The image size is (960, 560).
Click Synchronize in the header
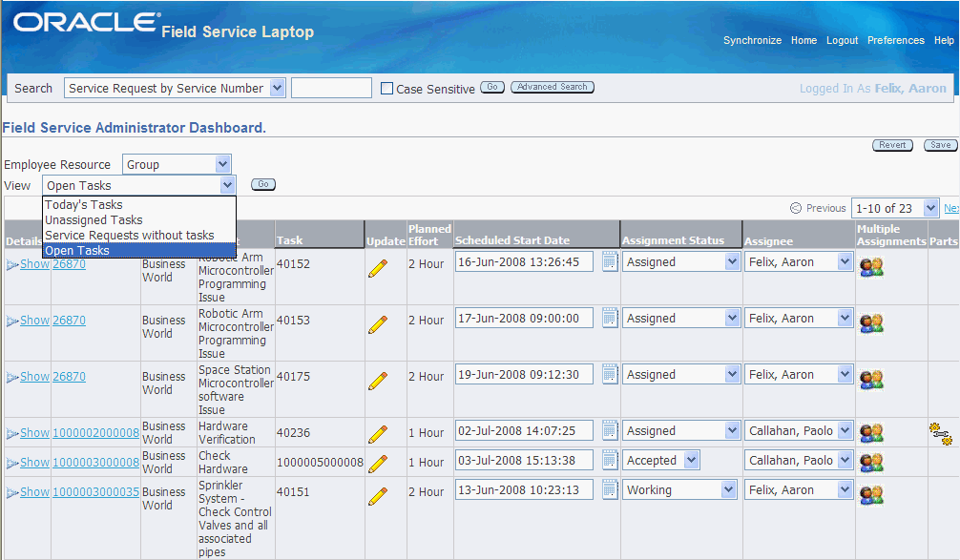pyautogui.click(x=752, y=40)
